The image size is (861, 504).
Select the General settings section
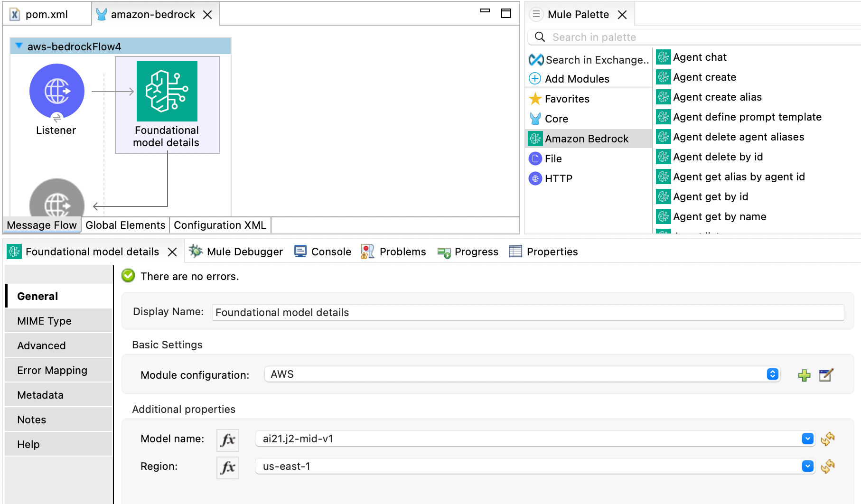(x=59, y=296)
